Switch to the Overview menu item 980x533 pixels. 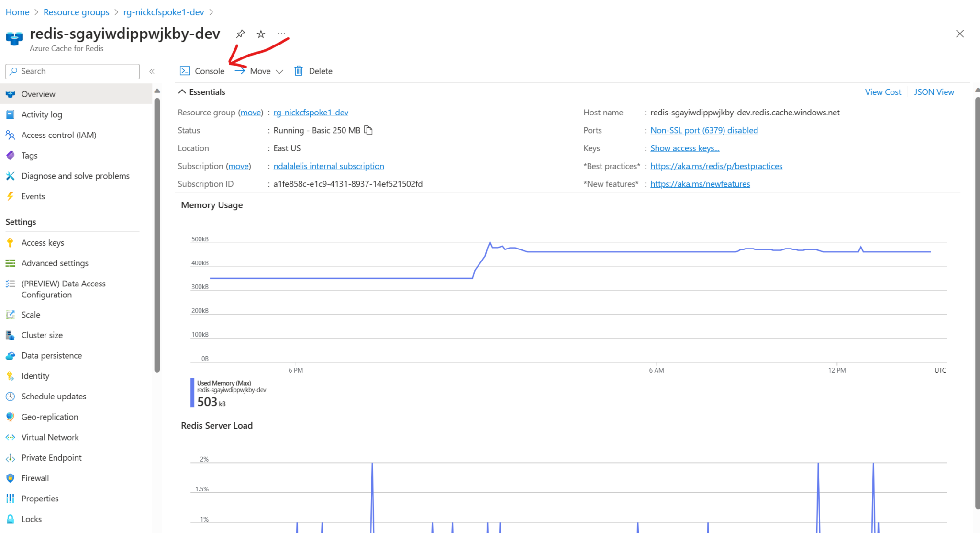[38, 93]
